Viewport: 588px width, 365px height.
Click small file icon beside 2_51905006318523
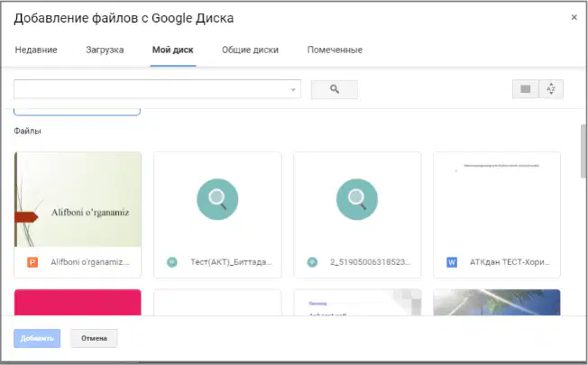(312, 262)
